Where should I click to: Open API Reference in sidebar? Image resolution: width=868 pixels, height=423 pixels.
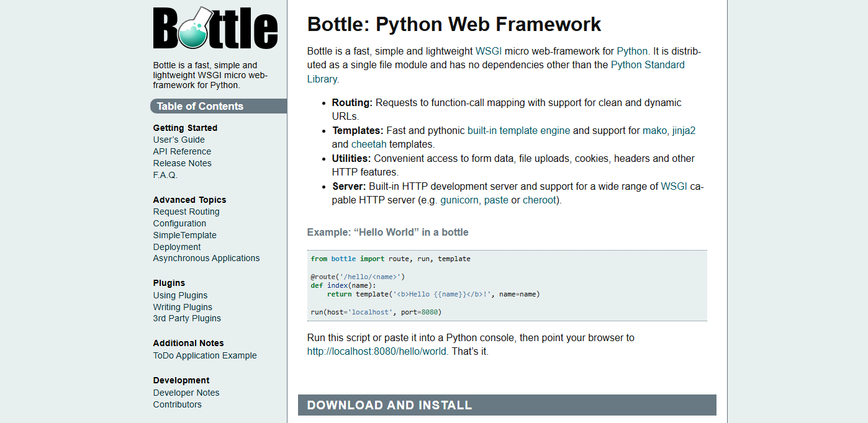(x=182, y=151)
